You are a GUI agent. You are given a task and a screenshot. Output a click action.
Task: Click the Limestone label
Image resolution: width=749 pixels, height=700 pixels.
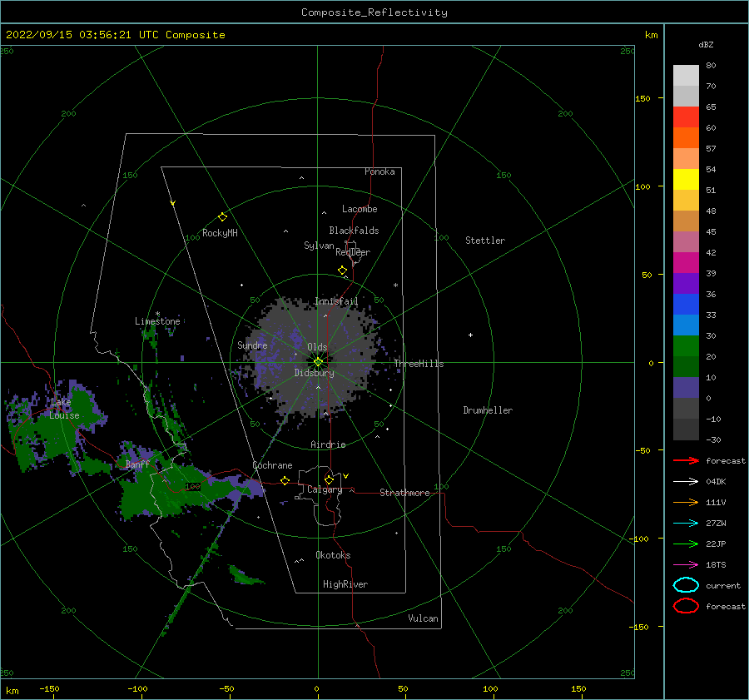[x=157, y=321]
